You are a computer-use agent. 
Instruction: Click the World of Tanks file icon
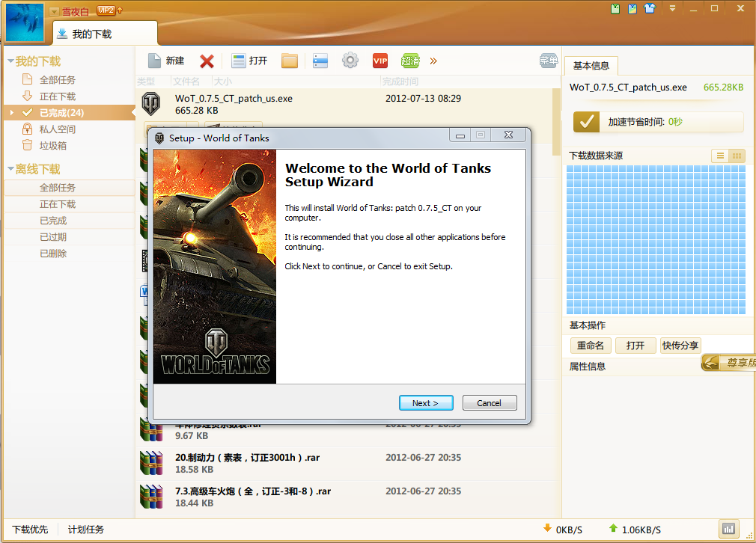tap(151, 104)
